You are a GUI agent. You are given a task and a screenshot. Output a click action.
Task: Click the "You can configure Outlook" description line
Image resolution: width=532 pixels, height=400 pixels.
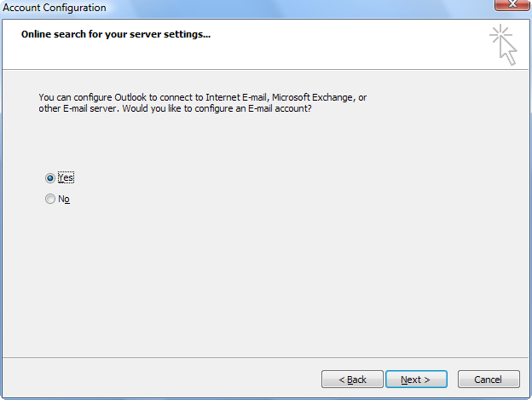tap(203, 97)
